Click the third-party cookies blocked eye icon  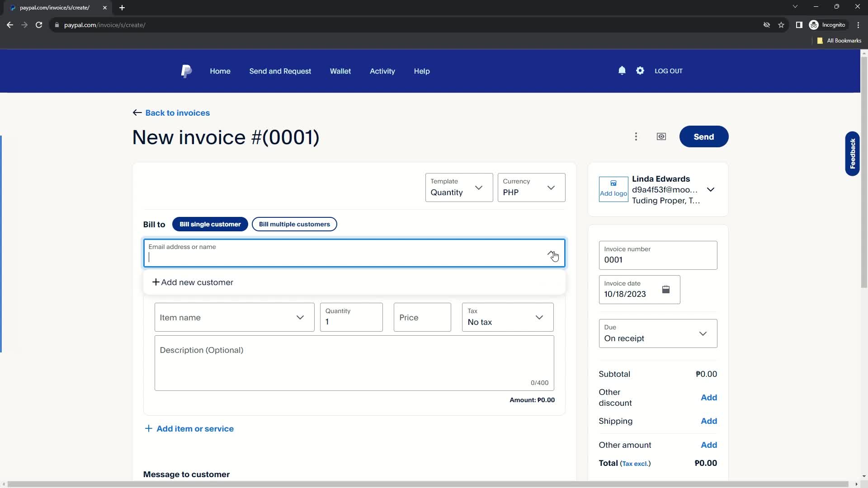pos(767,25)
